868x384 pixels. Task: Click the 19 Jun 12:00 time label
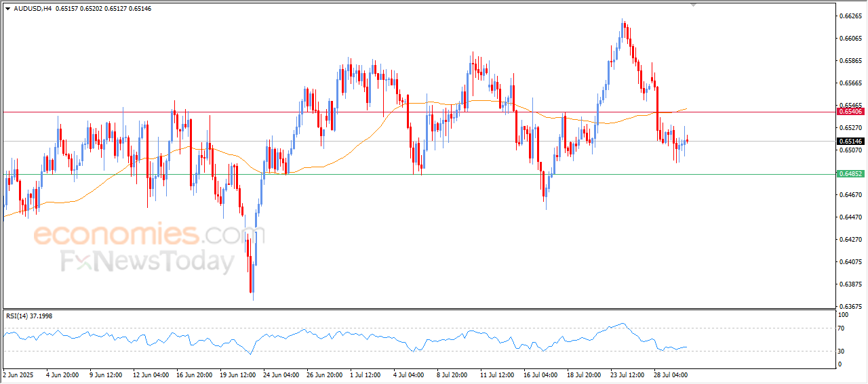pyautogui.click(x=239, y=374)
